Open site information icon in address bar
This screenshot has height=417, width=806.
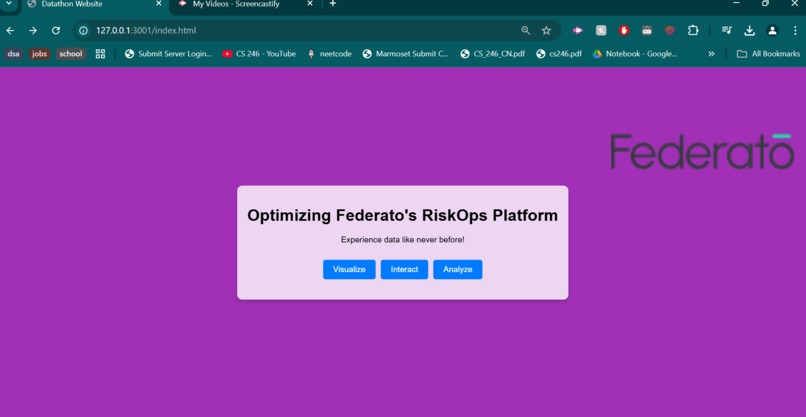click(x=83, y=30)
